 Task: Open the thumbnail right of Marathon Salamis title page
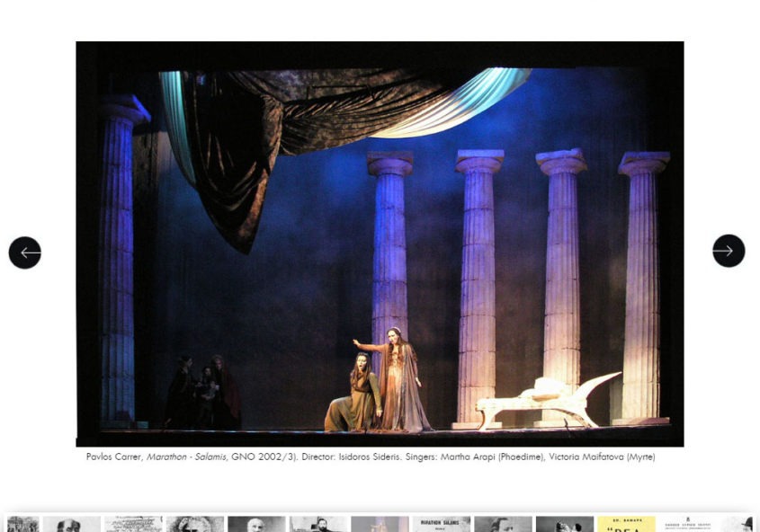(503, 524)
